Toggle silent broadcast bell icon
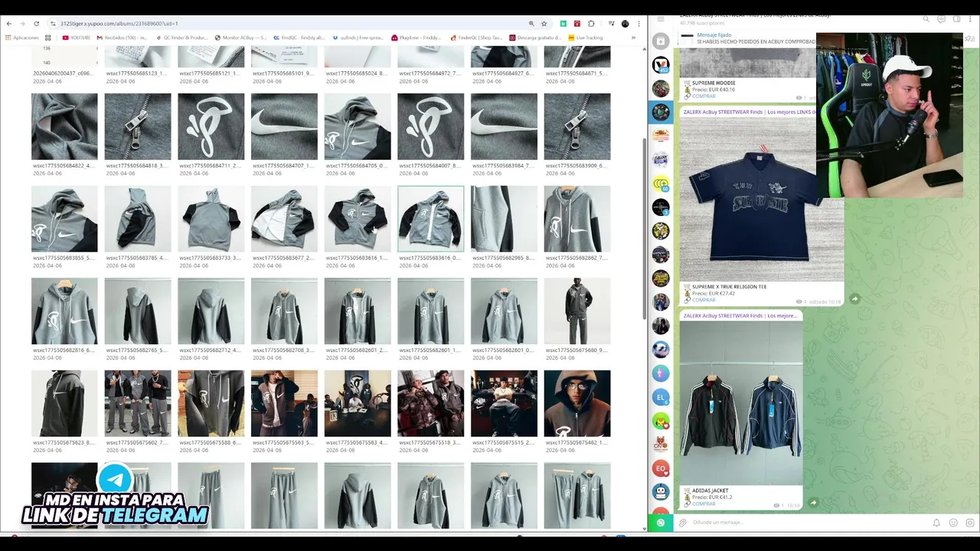Viewport: 980px width, 551px height. (x=936, y=523)
